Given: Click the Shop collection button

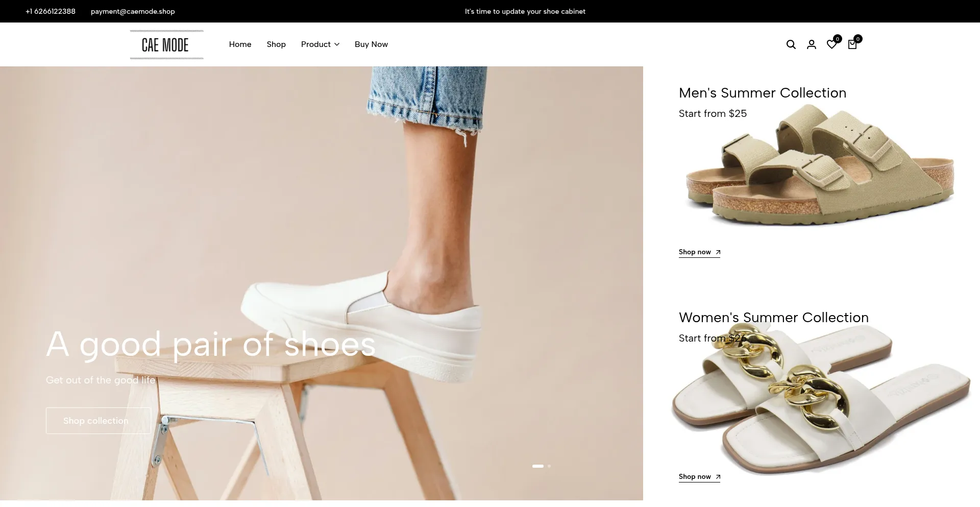Looking at the screenshot, I should (x=98, y=421).
